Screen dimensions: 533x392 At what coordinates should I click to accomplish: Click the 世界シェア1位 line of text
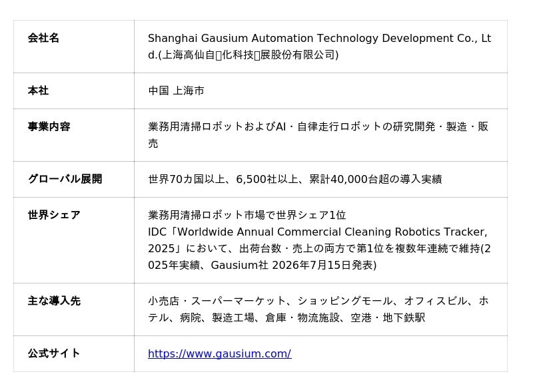coord(247,215)
